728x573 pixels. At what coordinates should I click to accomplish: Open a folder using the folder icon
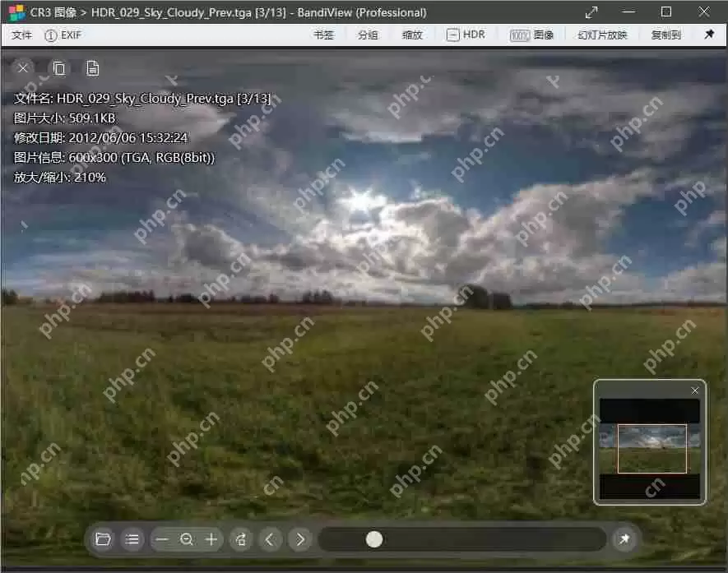[x=103, y=539]
